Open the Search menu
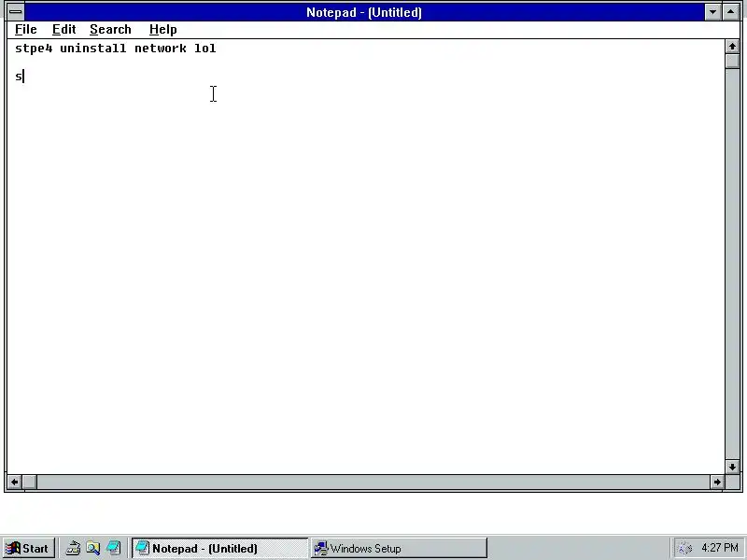This screenshot has height=560, width=747. [x=110, y=30]
